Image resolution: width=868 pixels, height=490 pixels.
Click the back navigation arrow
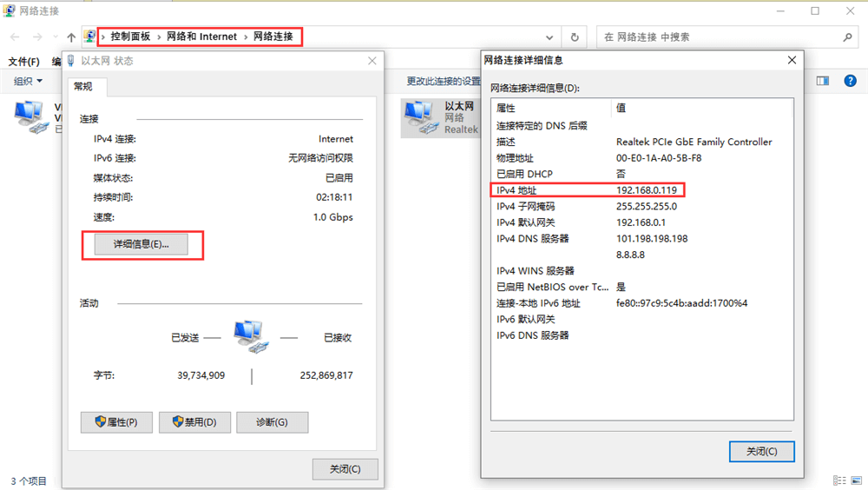tap(15, 37)
